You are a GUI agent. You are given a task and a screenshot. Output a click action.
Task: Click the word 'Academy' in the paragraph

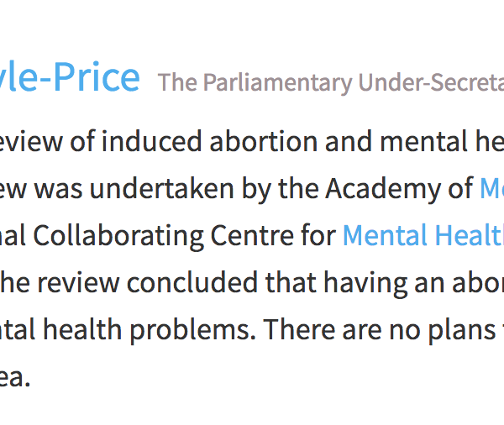pos(382,189)
